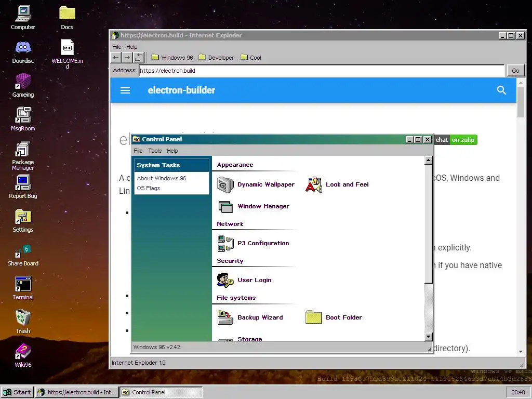The height and width of the screenshot is (399, 532).
Task: Open Control Panel Tools menu
Action: (155, 151)
